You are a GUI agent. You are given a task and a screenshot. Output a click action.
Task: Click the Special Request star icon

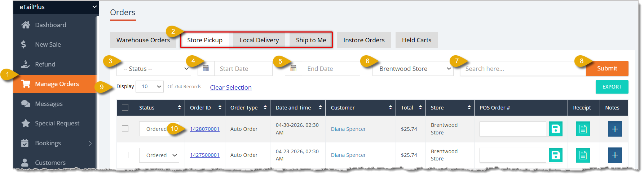pyautogui.click(x=26, y=123)
